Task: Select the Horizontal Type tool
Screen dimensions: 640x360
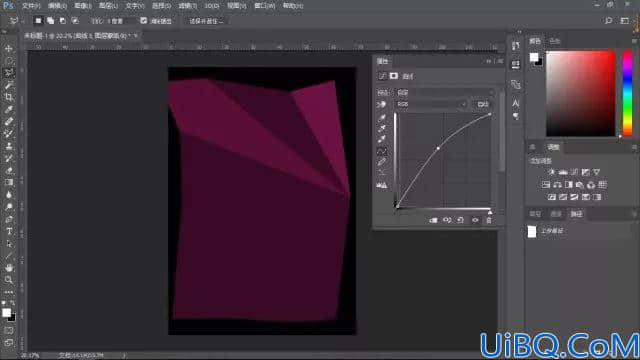Action: click(x=9, y=231)
